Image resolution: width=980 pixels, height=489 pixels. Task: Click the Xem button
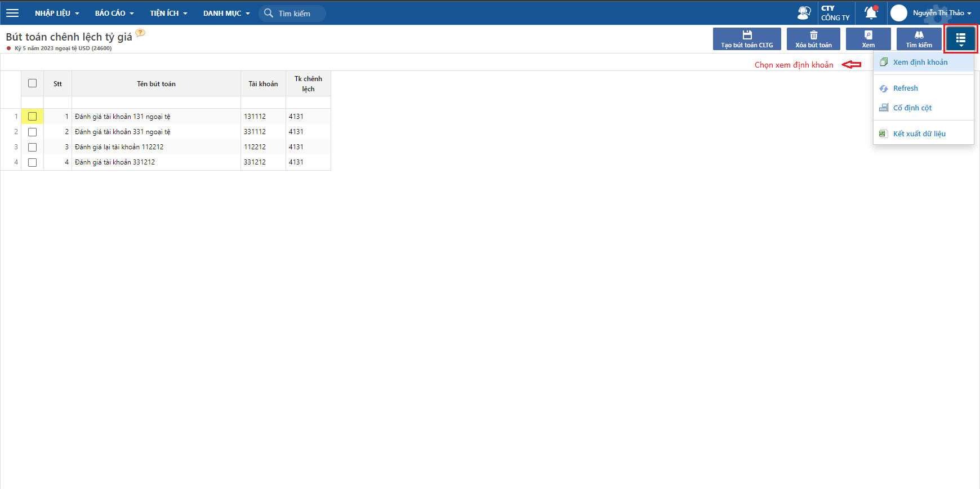tap(868, 39)
